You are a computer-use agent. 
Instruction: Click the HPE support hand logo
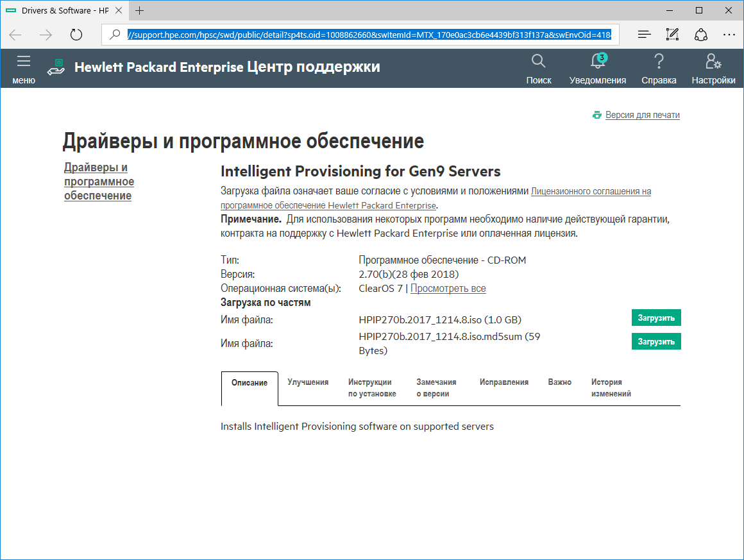[x=56, y=67]
